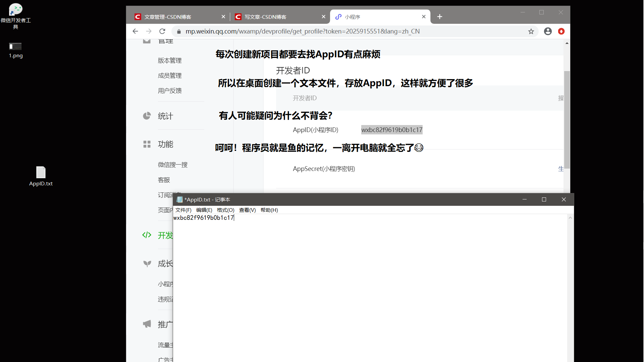The height and width of the screenshot is (362, 644).
Task: Open Notepad 格式(O) menu
Action: coord(225,210)
